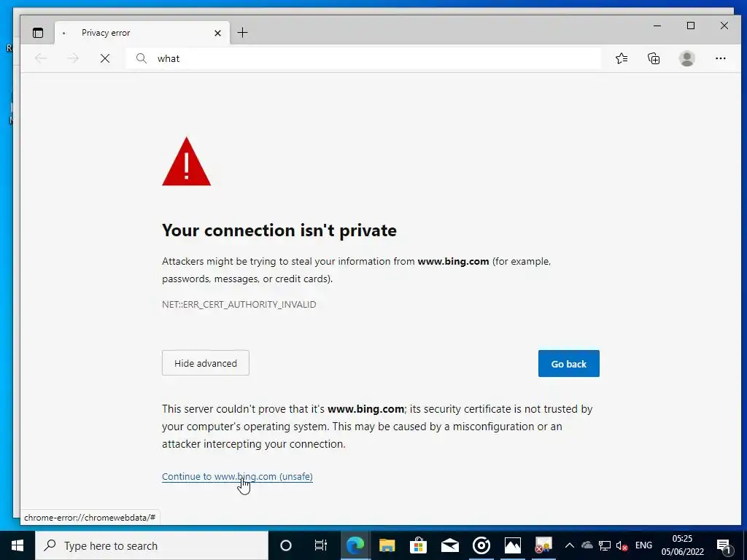
Task: Open a new tab with plus icon
Action: tap(242, 32)
